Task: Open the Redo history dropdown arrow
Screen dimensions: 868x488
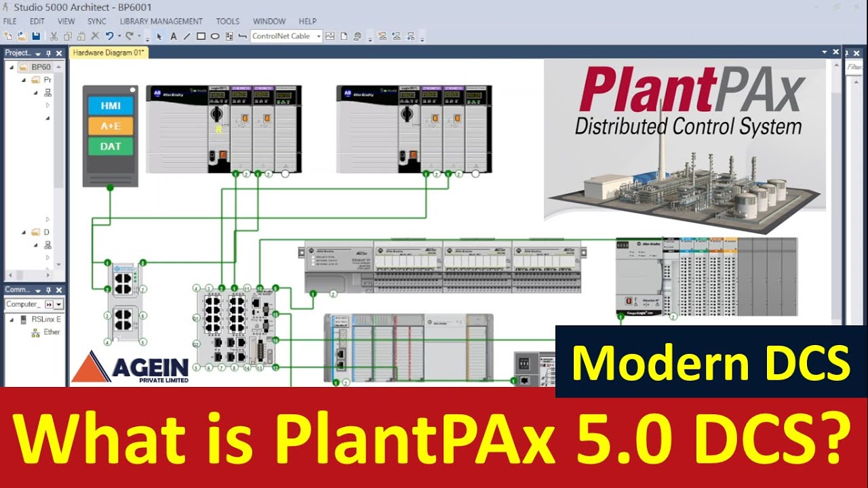Action: coord(139,36)
